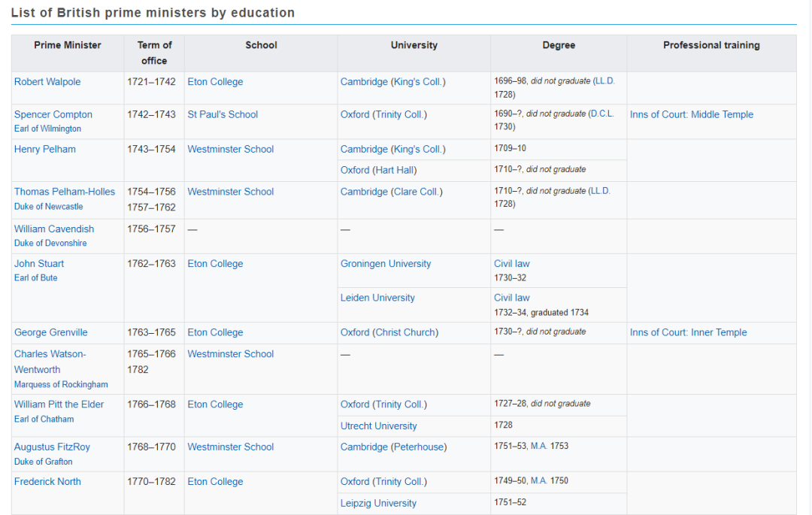Open the Leipzig University link
The width and height of the screenshot is (812, 515).
point(378,503)
